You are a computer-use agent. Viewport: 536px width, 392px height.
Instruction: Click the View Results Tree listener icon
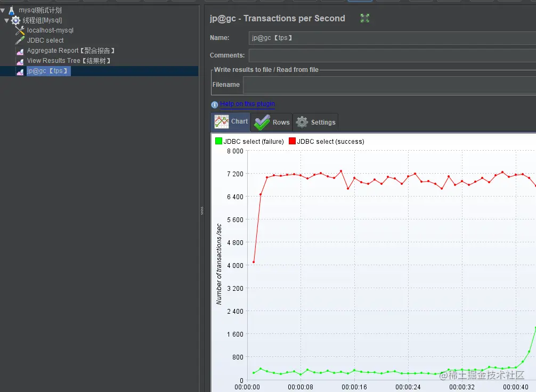coord(20,61)
